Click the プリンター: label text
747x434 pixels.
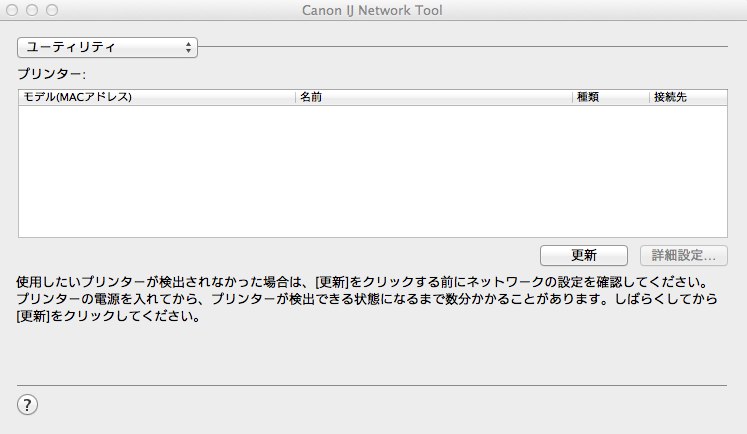[x=51, y=74]
